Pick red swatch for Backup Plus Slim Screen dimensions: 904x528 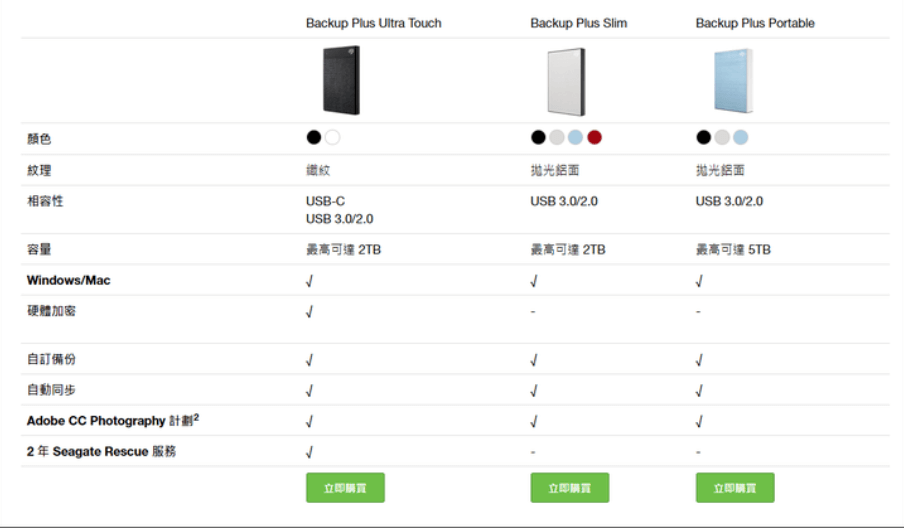tap(594, 138)
